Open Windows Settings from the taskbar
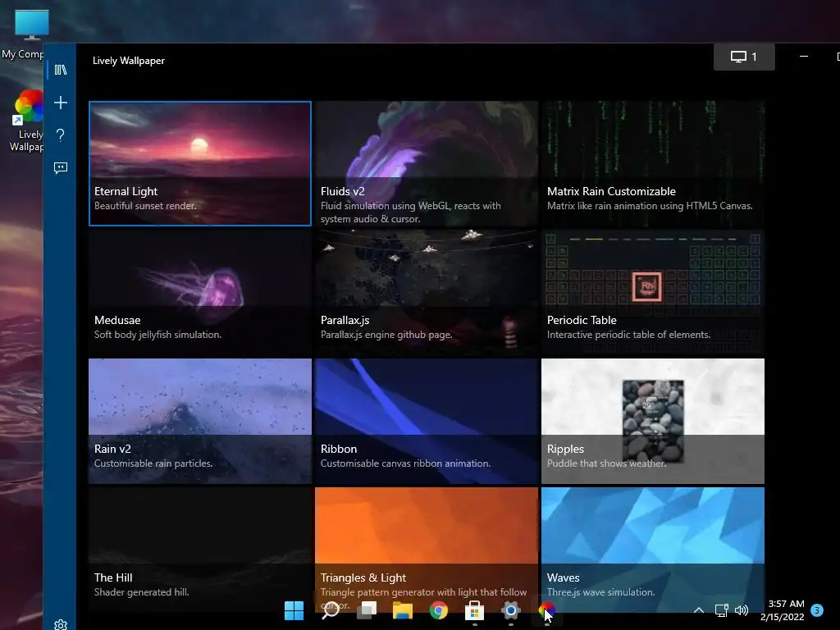Viewport: 840px width, 630px height. (x=510, y=610)
